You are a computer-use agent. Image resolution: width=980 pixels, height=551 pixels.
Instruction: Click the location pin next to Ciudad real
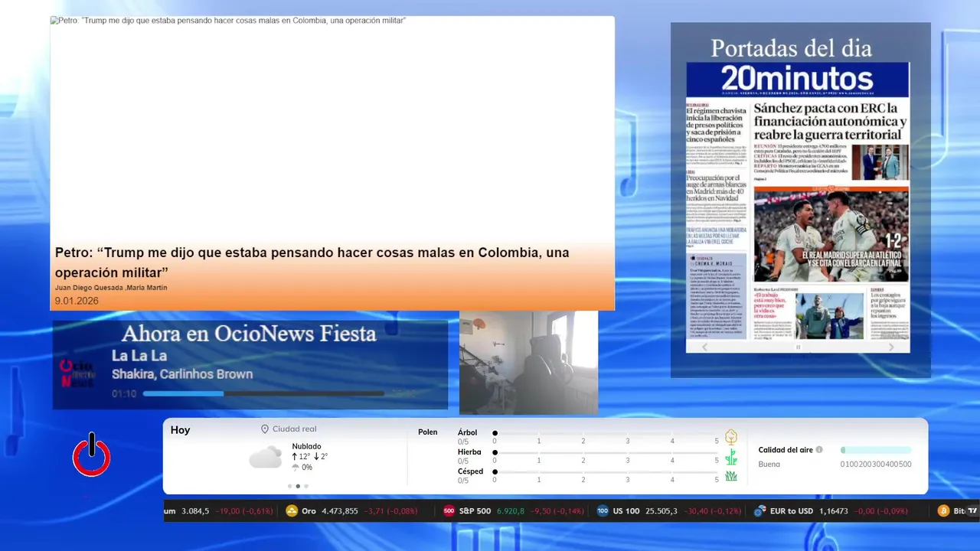(x=265, y=429)
